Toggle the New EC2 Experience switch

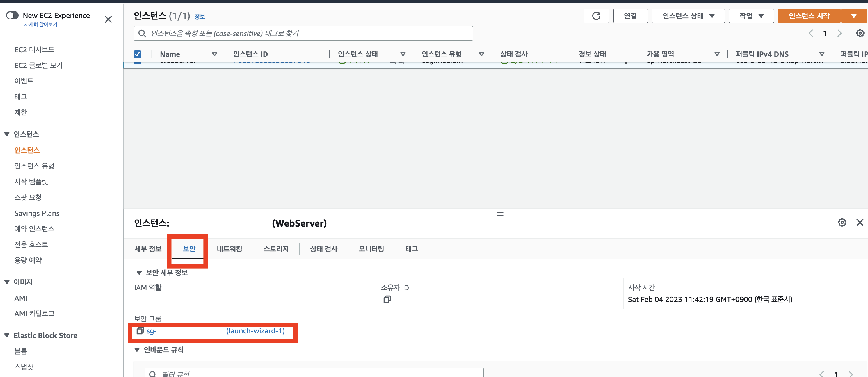pyautogui.click(x=13, y=15)
